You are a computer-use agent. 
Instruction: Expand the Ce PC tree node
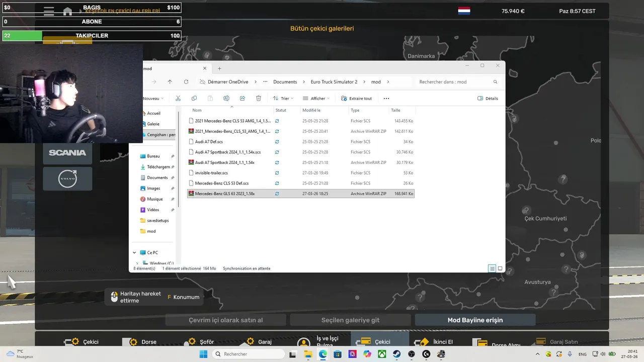[x=134, y=253]
